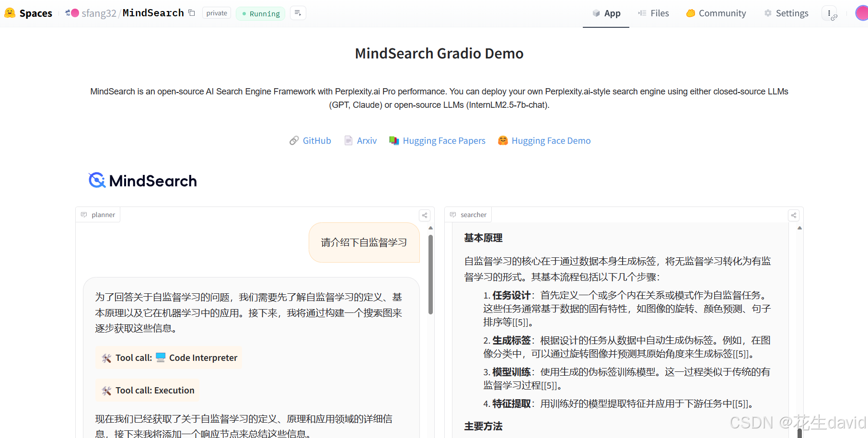
Task: Expand the Tool call: Execution block
Action: (x=147, y=390)
